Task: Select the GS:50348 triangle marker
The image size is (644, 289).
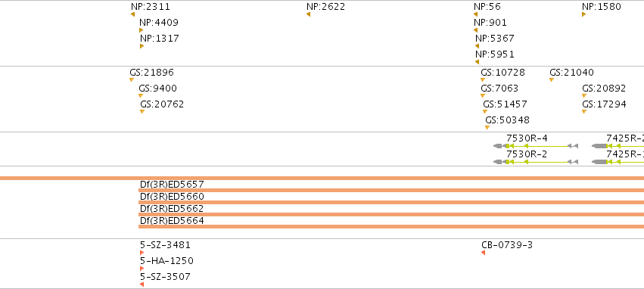Action: point(487,127)
